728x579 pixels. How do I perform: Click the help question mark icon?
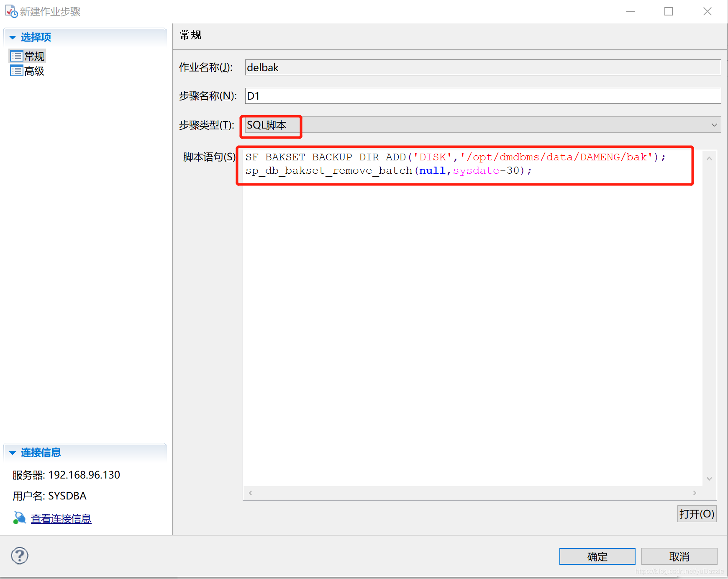[x=20, y=556]
